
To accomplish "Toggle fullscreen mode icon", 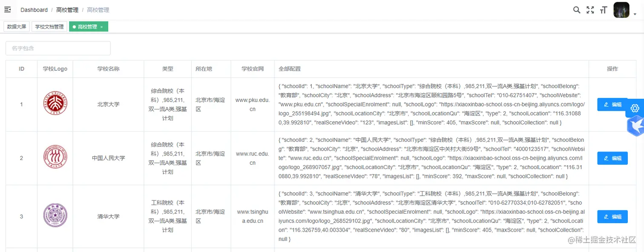I will pos(590,10).
